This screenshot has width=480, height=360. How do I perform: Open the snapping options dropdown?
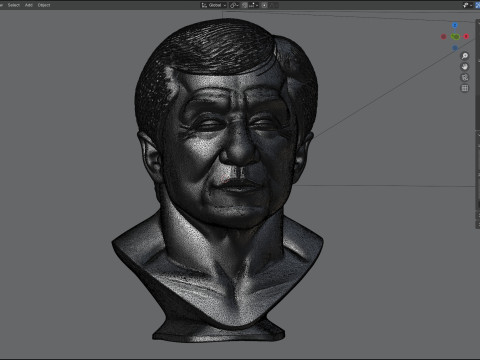pos(254,5)
